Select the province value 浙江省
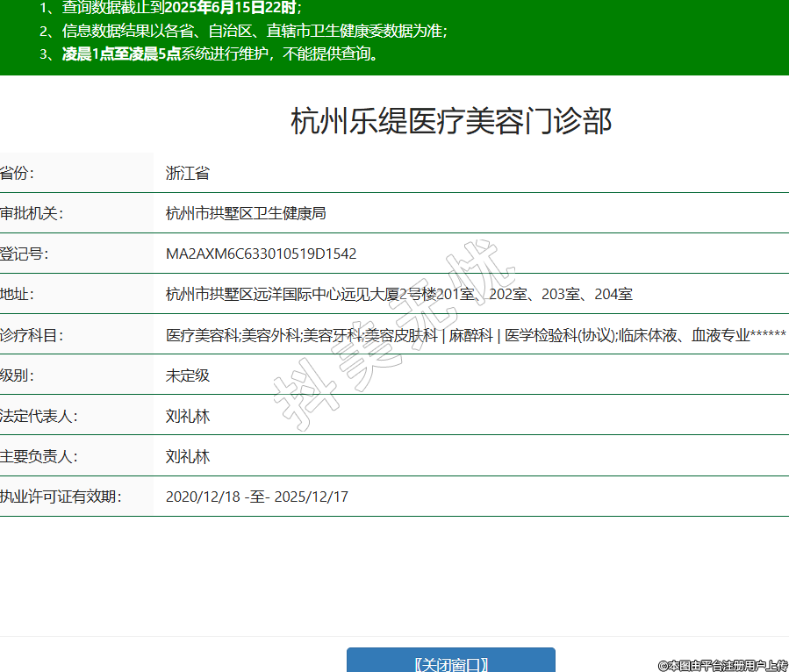Image resolution: width=789 pixels, height=672 pixels. tap(188, 174)
